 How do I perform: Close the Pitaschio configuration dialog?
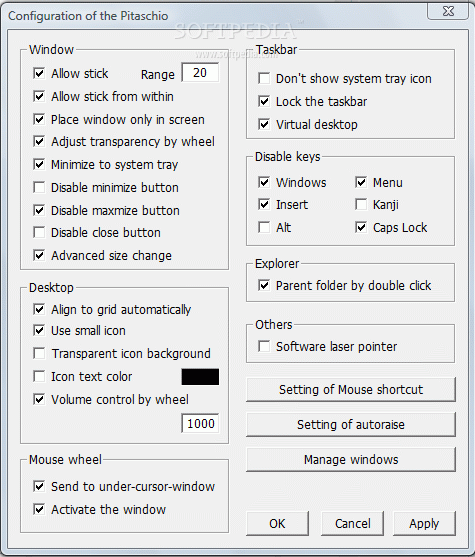coord(448,11)
